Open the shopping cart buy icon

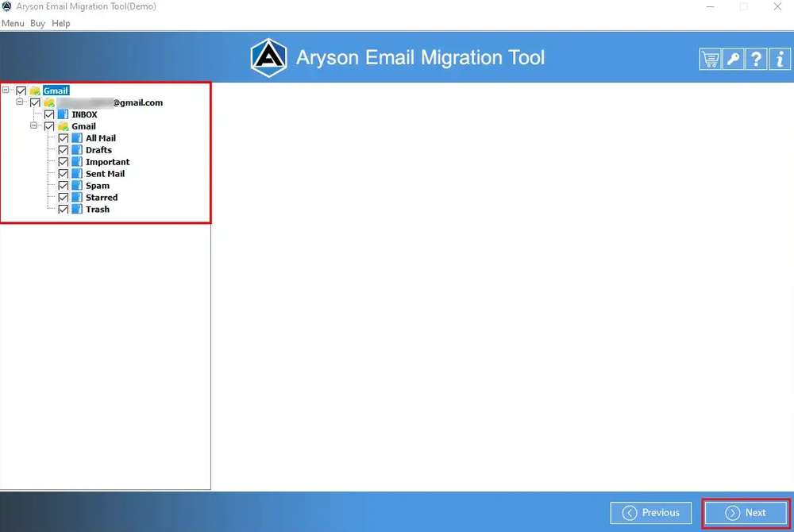(x=710, y=60)
